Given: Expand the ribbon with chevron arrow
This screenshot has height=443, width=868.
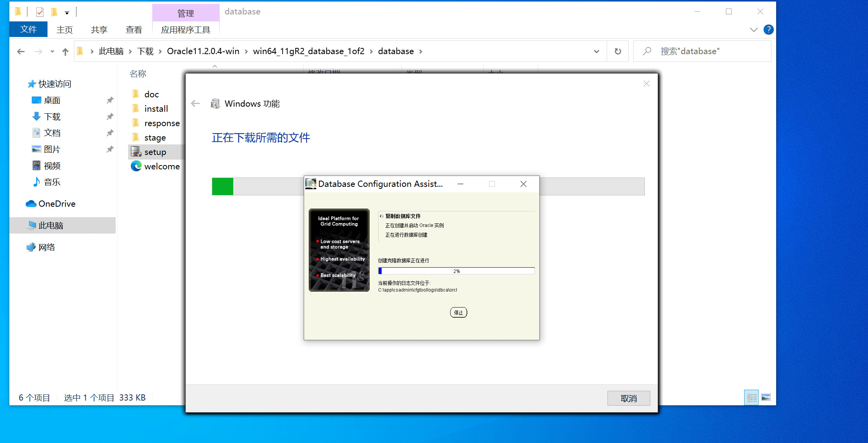Looking at the screenshot, I should 754,30.
